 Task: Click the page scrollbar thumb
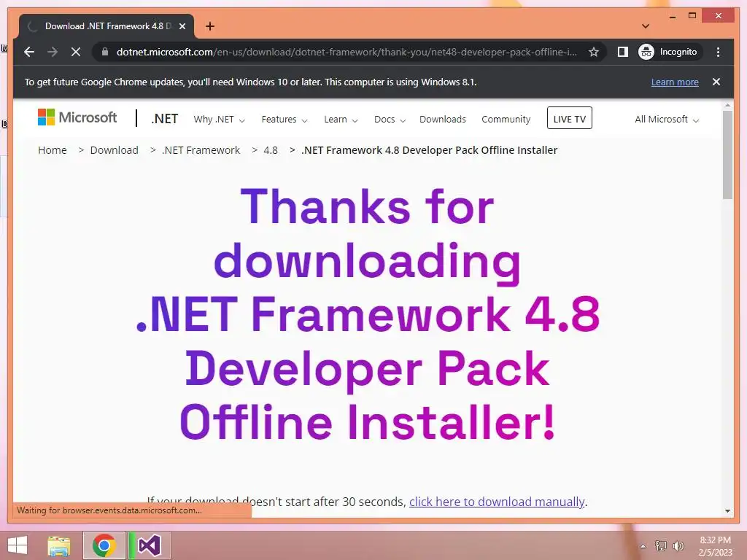727,155
